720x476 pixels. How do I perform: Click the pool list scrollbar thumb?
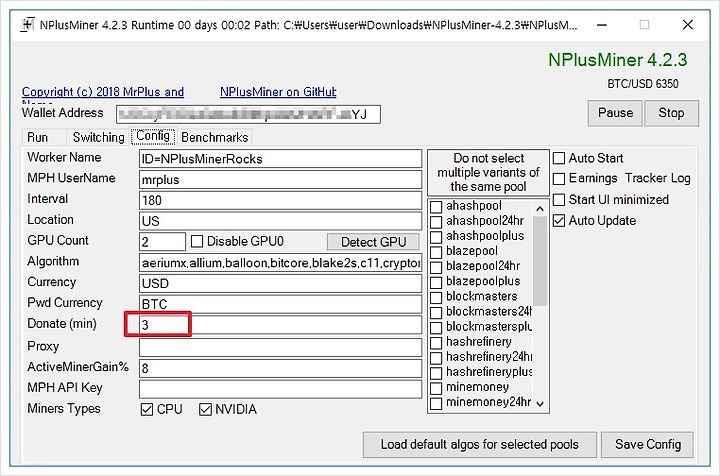[x=540, y=261]
